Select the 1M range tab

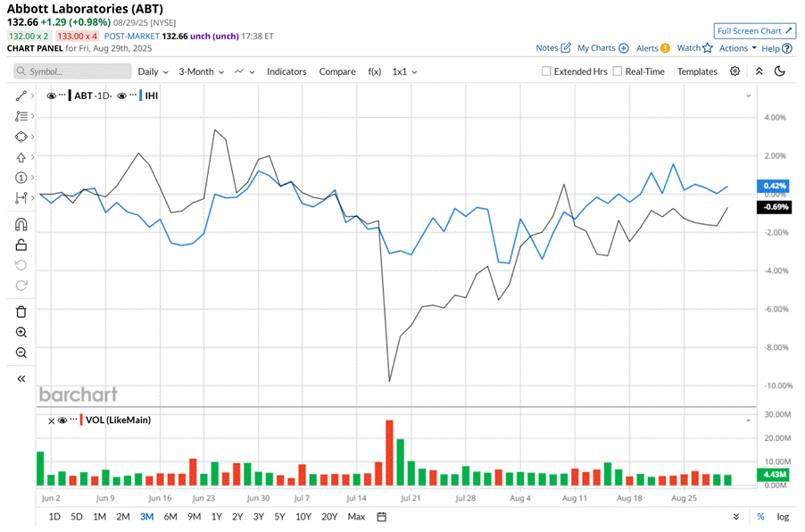tap(100, 517)
